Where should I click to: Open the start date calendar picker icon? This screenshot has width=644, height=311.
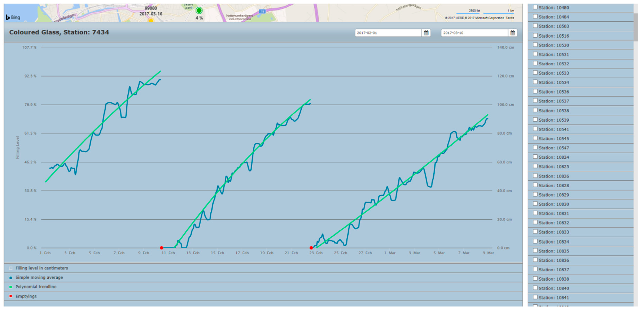[426, 33]
